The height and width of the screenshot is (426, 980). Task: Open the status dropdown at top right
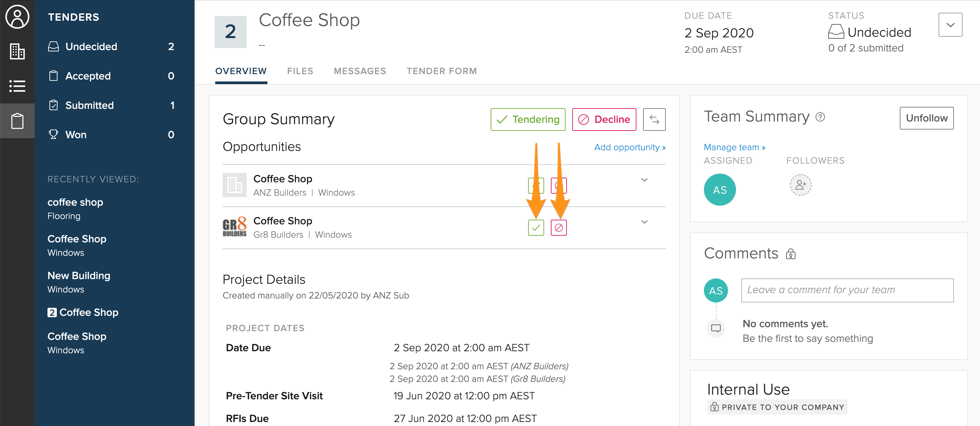click(x=950, y=25)
